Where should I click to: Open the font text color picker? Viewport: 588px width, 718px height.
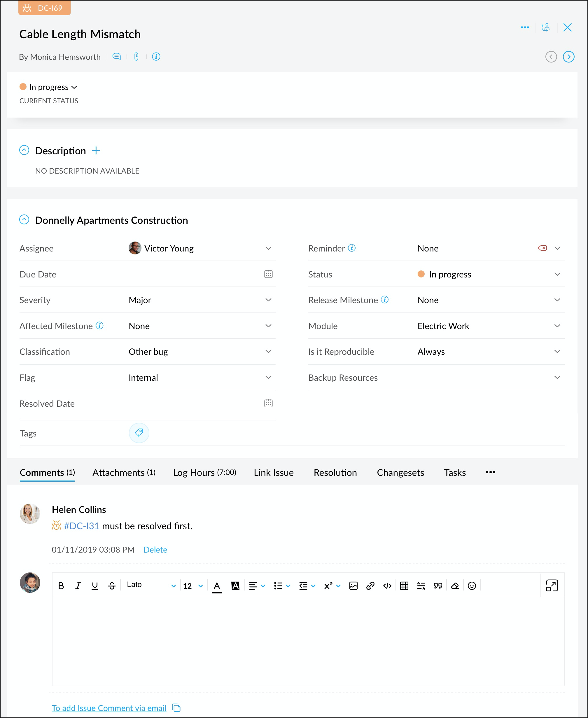(x=217, y=586)
